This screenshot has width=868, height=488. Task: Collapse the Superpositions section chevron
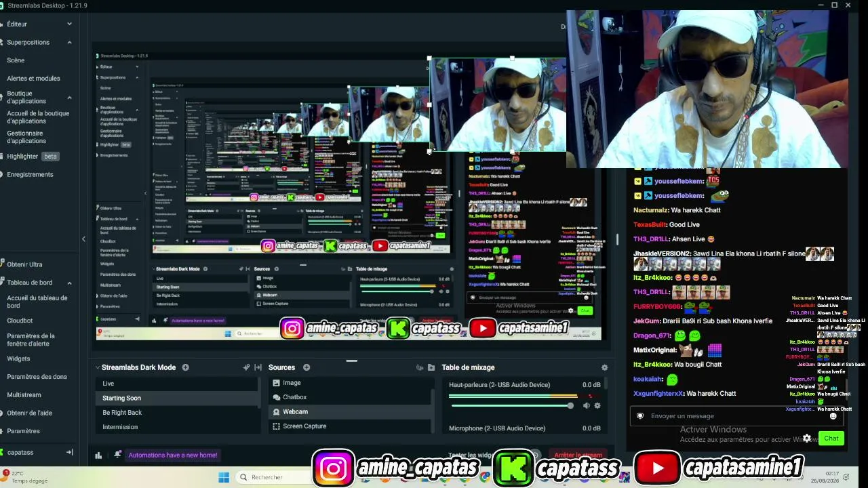pyautogui.click(x=69, y=42)
